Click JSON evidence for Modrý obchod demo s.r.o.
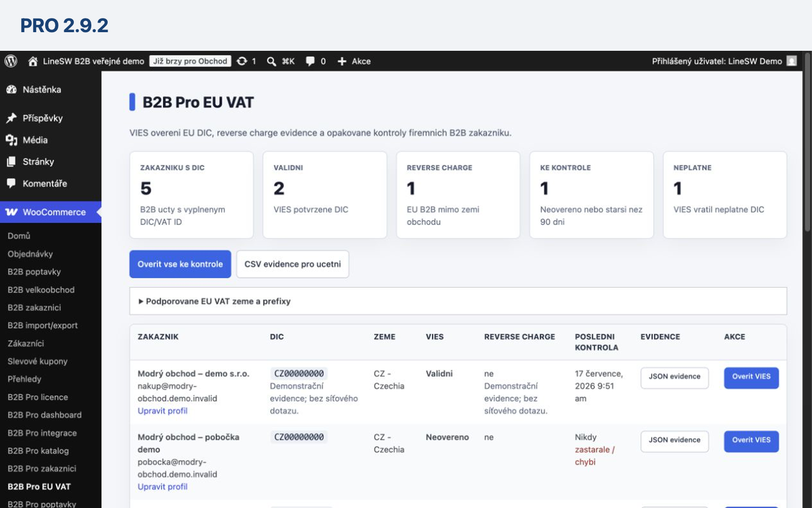Image resolution: width=812 pixels, height=508 pixels. pos(674,378)
